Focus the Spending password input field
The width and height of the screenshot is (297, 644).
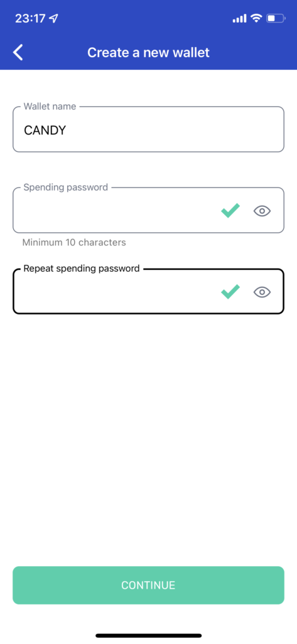click(148, 210)
